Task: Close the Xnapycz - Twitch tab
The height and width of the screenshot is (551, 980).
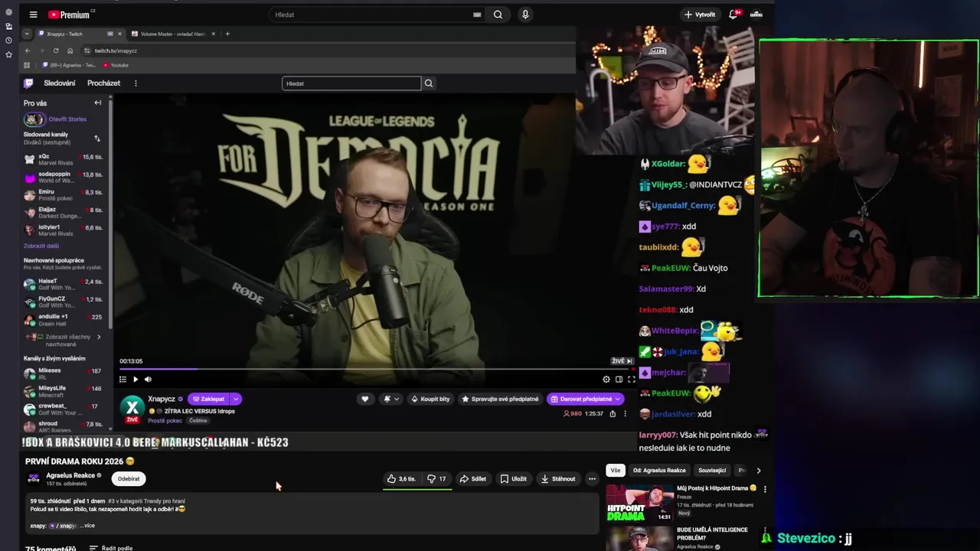Action: click(119, 34)
